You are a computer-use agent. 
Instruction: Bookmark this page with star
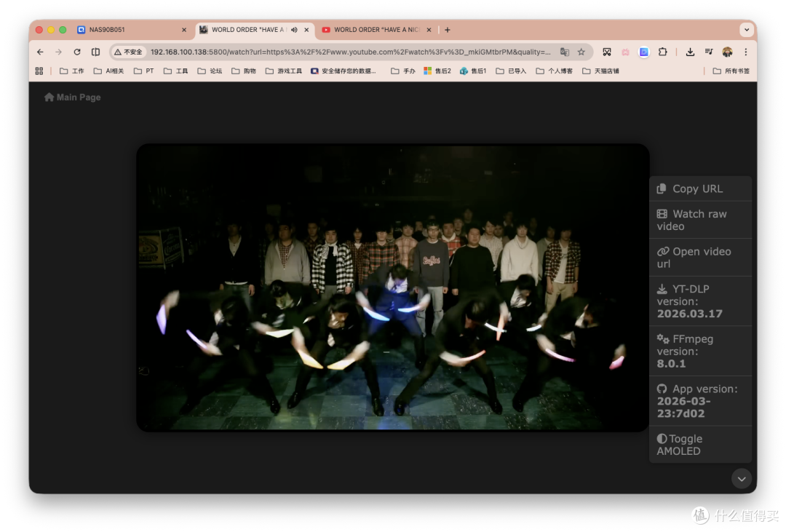(581, 52)
